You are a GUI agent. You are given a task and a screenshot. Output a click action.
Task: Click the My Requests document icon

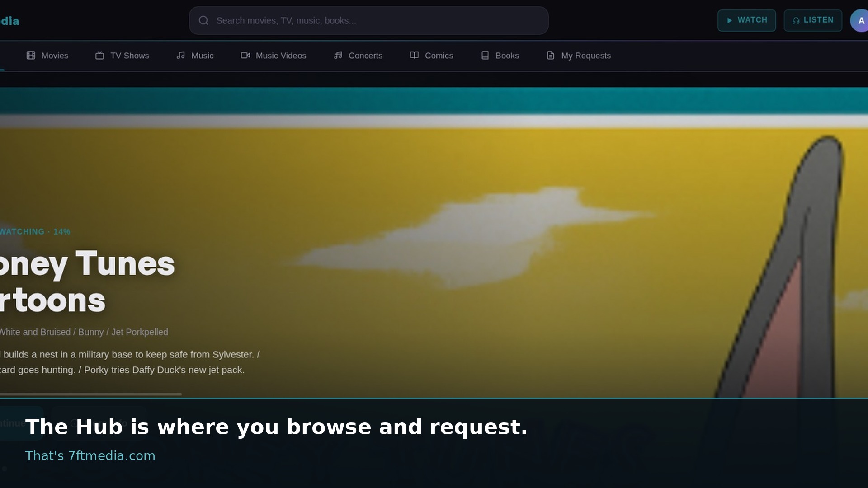point(551,56)
